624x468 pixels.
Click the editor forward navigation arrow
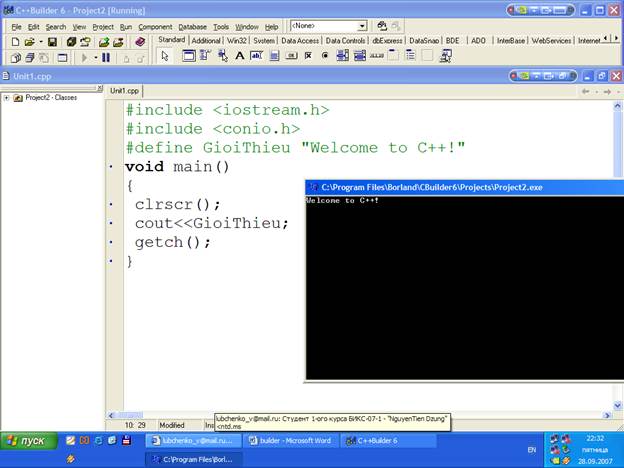pos(607,92)
